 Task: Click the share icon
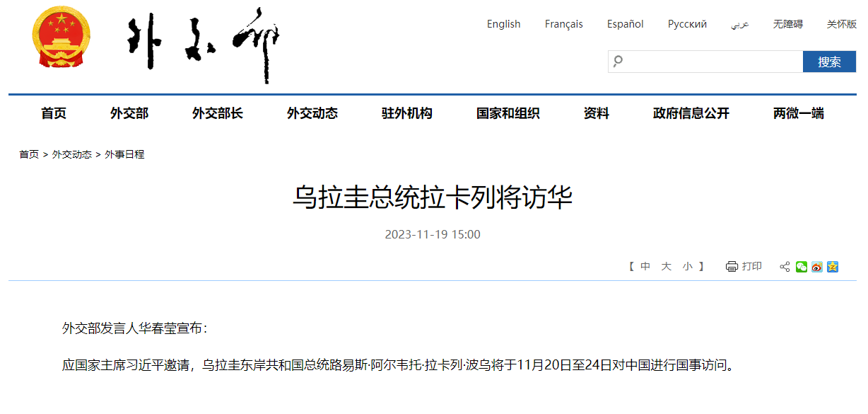click(785, 267)
